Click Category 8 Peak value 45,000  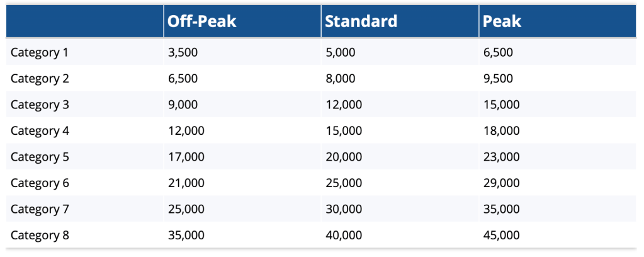coord(501,236)
